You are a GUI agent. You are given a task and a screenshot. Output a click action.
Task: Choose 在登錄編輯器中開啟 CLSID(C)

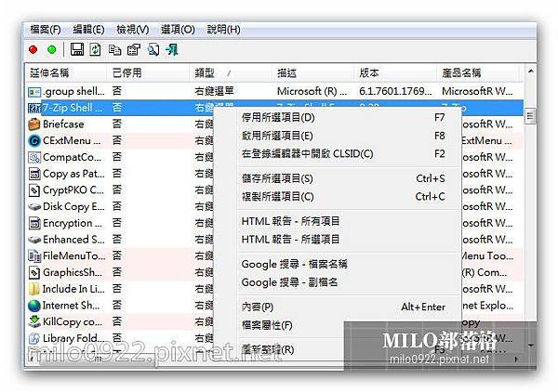click(x=343, y=154)
